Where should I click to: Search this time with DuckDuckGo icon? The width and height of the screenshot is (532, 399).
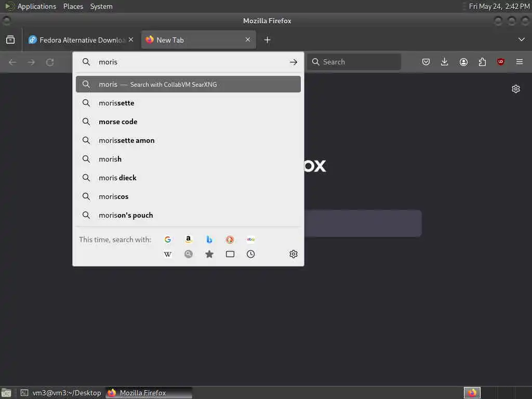point(230,240)
